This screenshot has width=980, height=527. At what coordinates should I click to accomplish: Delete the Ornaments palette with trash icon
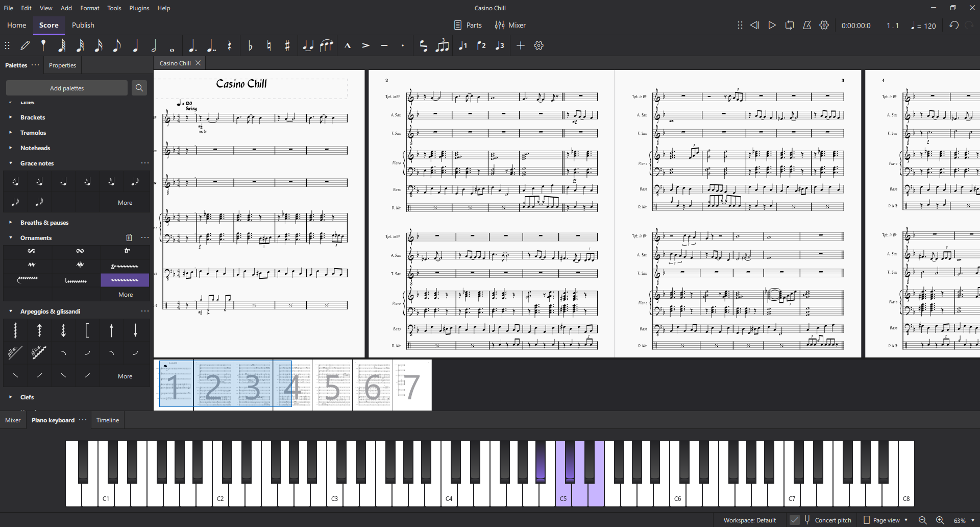(x=129, y=237)
